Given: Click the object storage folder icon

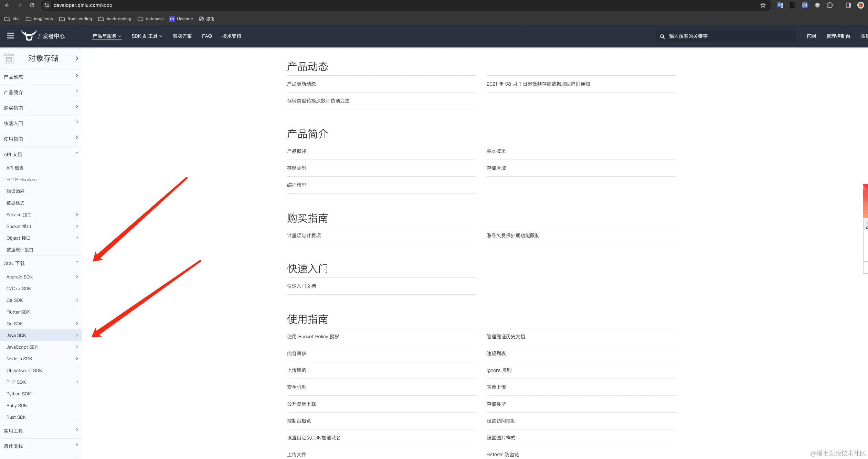Looking at the screenshot, I should [x=9, y=58].
